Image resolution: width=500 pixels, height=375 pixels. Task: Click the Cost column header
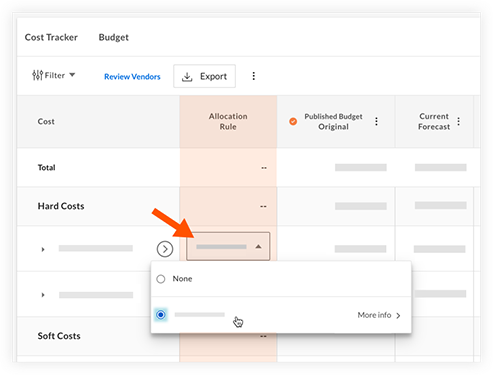pyautogui.click(x=98, y=121)
